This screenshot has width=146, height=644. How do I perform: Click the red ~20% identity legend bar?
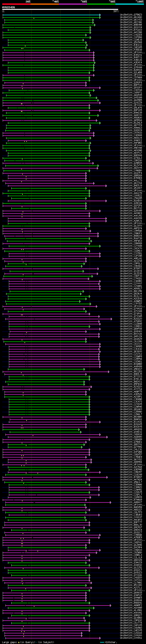click(16, 4)
